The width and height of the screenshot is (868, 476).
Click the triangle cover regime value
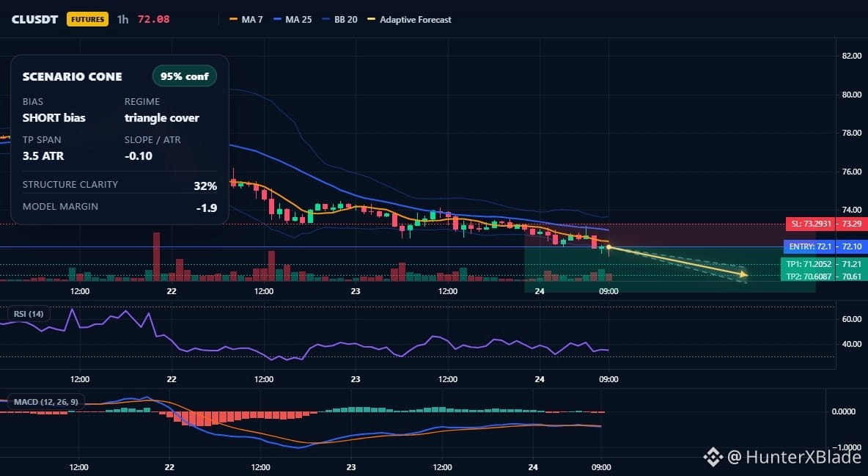point(161,117)
